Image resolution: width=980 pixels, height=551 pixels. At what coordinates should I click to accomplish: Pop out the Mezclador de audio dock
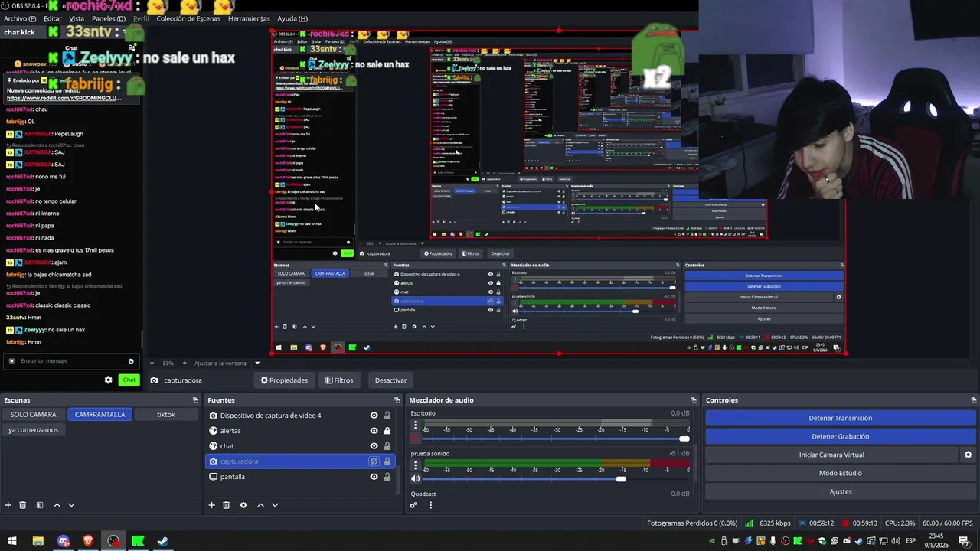[x=694, y=400]
